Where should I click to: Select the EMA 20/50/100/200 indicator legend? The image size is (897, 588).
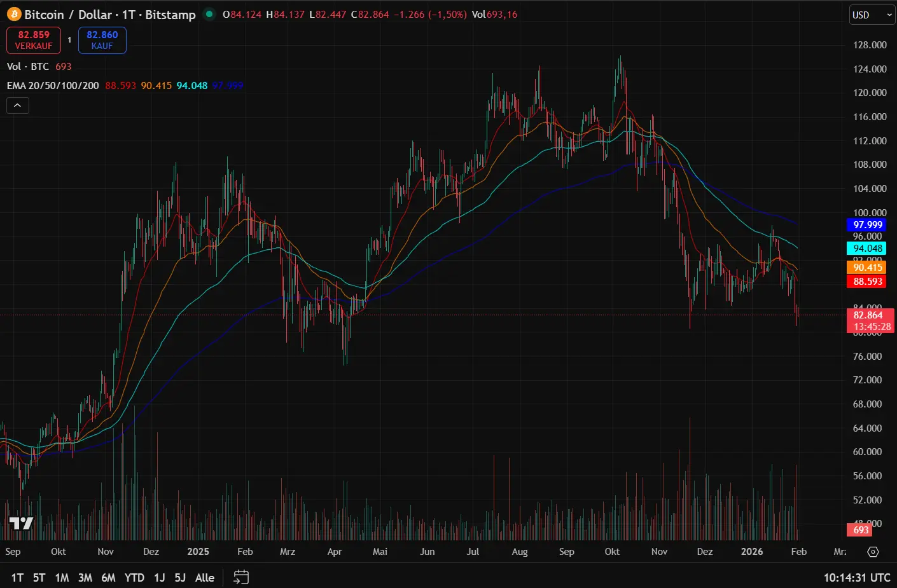coord(53,86)
